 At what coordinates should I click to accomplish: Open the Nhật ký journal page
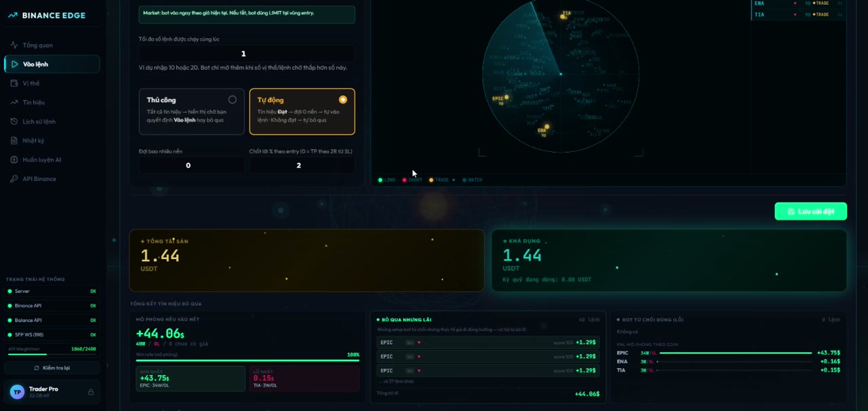click(x=52, y=140)
